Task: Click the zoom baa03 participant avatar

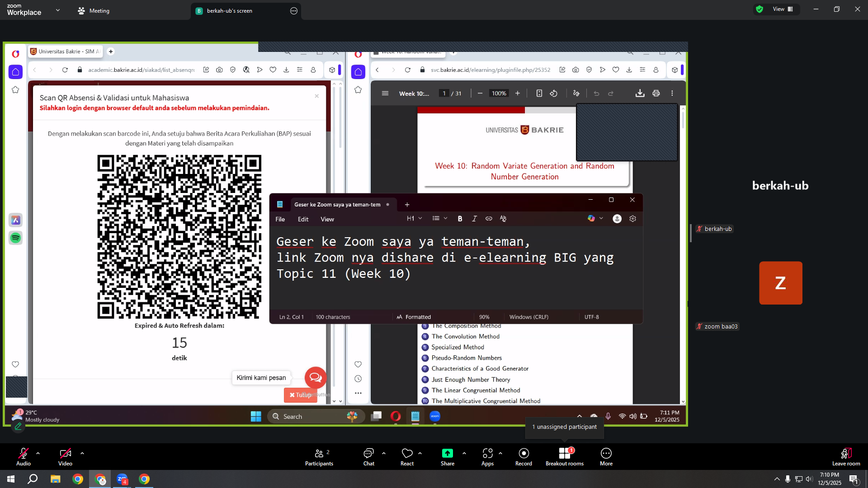Action: [781, 283]
